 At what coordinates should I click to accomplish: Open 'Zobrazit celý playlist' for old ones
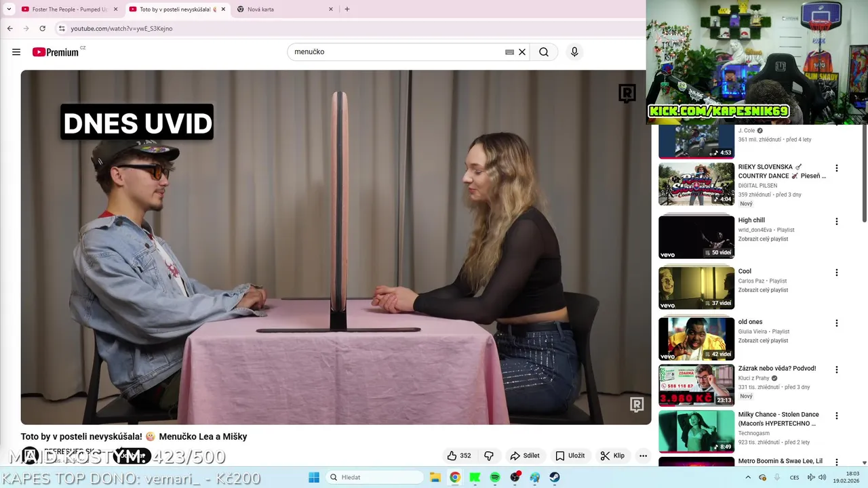point(763,341)
